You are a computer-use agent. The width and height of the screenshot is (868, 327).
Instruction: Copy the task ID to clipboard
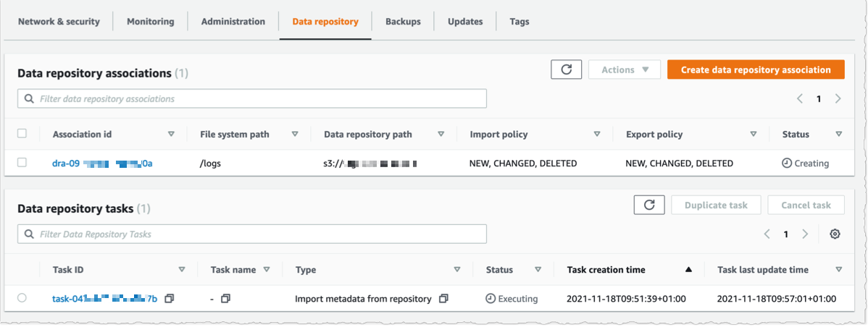pyautogui.click(x=170, y=298)
